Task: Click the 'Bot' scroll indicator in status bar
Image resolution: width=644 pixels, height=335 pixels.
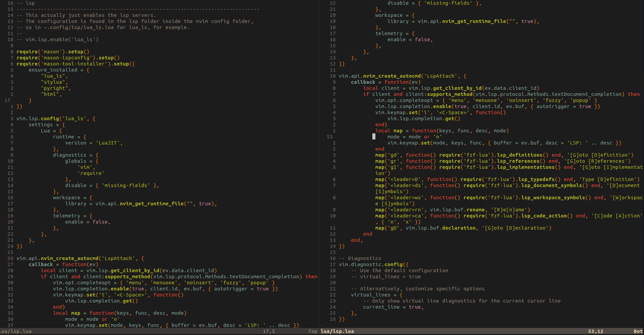Action: (638, 331)
